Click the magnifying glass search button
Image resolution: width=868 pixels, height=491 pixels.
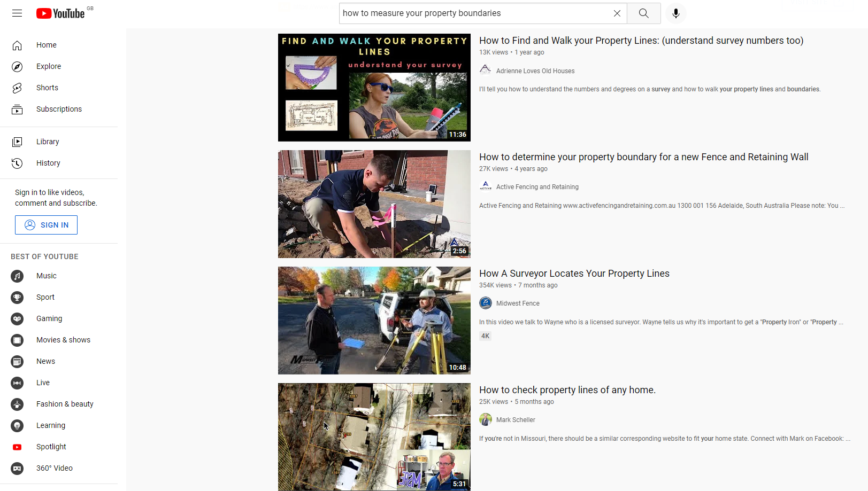[643, 13]
